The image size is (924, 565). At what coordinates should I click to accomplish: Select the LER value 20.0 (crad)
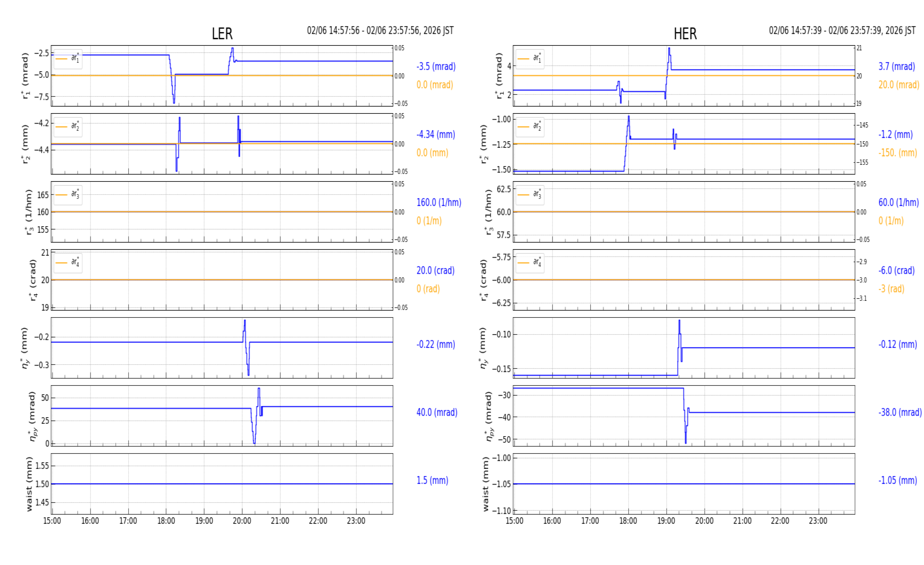tap(436, 271)
